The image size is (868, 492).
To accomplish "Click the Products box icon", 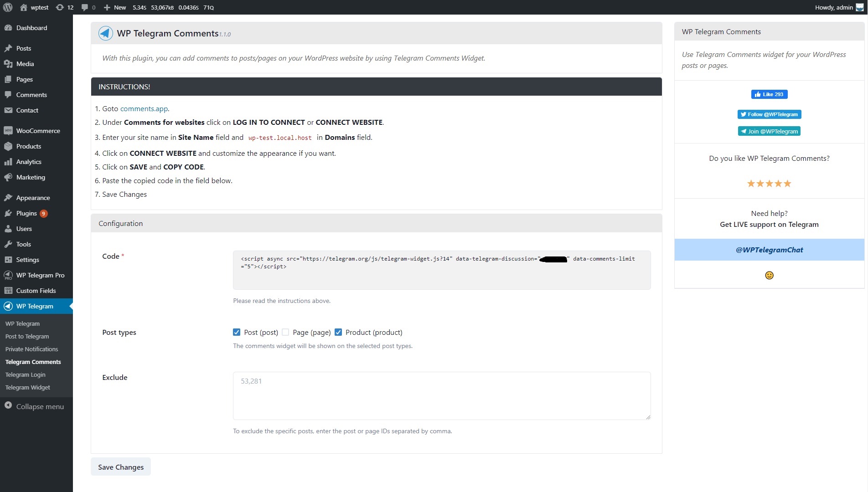I will pos(8,146).
